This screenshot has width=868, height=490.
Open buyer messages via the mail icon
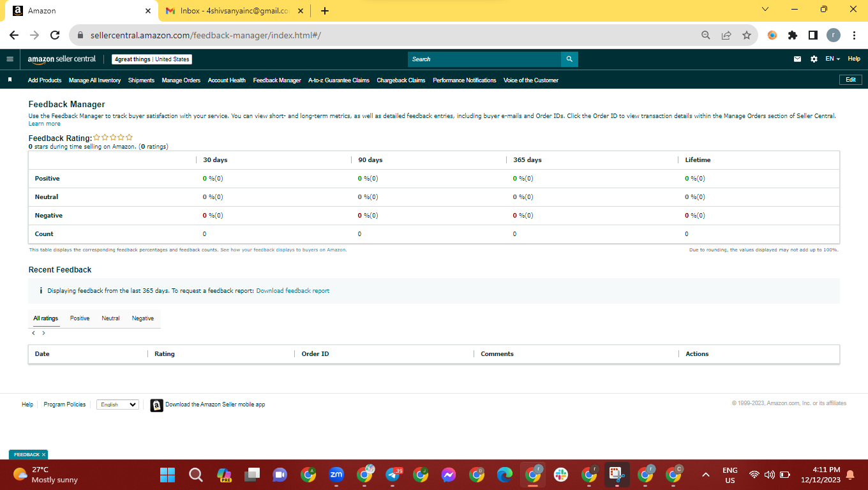pyautogui.click(x=797, y=59)
